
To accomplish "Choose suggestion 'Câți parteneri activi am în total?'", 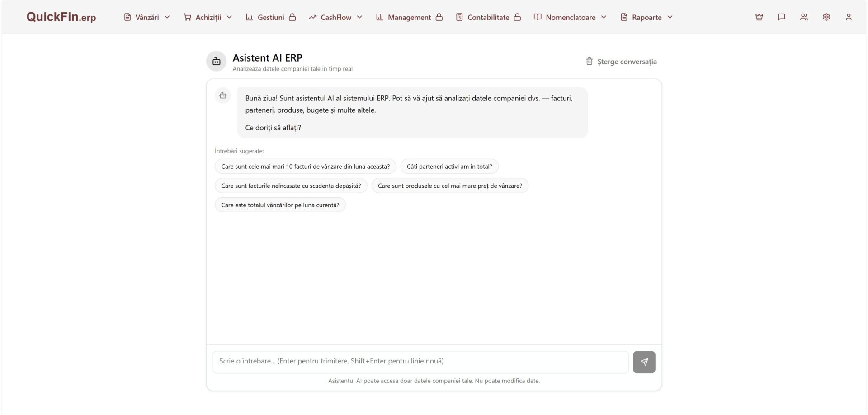I will (449, 167).
